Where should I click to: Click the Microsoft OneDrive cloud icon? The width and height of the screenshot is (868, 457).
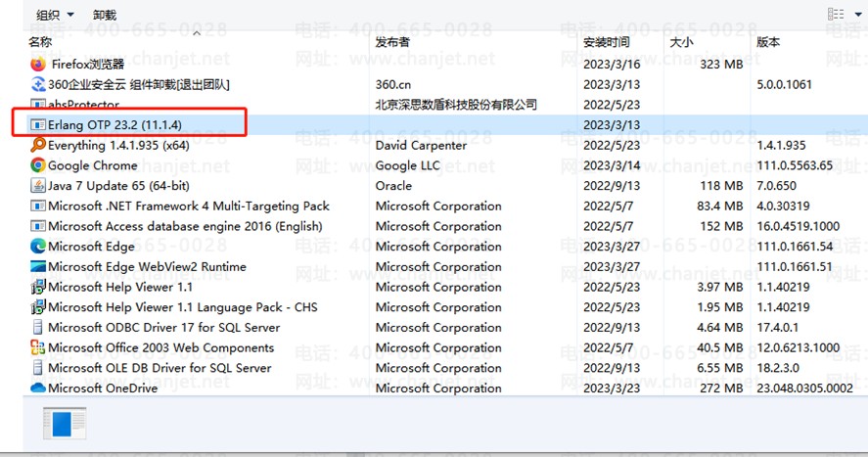37,388
